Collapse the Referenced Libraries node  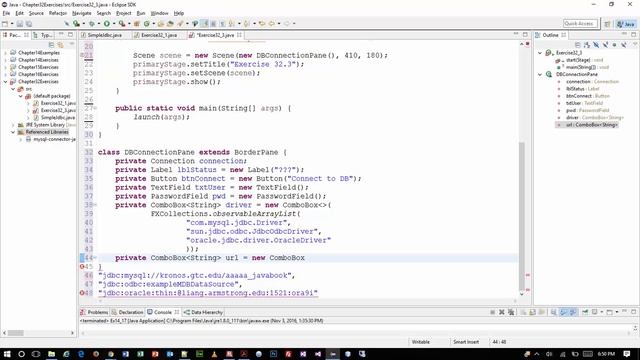[x=13, y=132]
